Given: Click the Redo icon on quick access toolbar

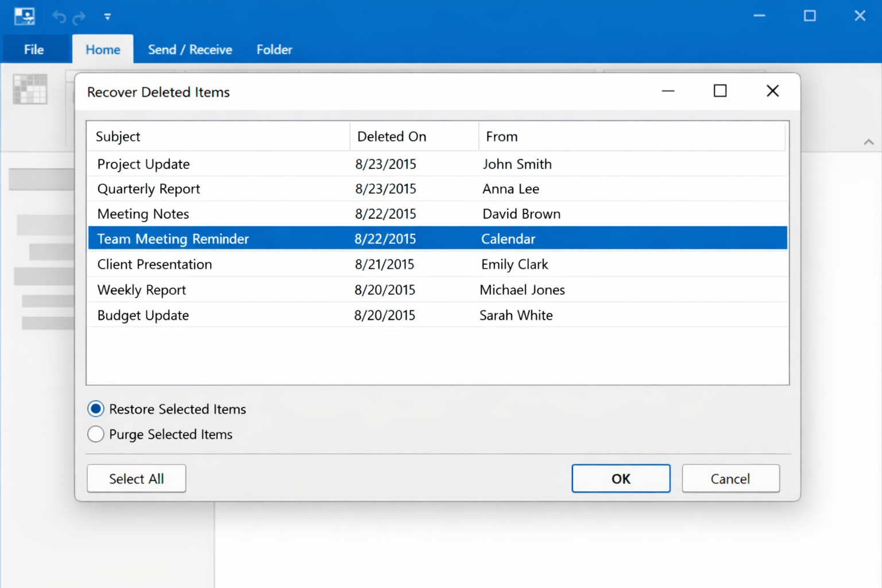Looking at the screenshot, I should pyautogui.click(x=80, y=17).
